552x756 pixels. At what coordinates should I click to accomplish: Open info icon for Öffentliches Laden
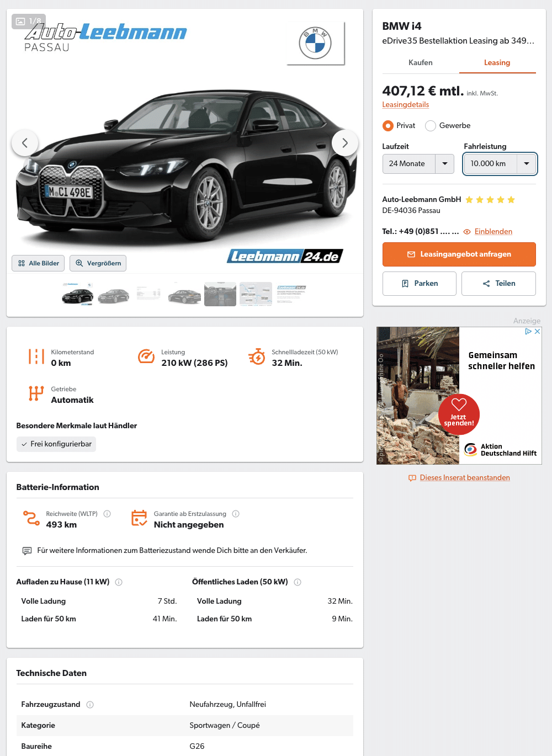pos(298,582)
